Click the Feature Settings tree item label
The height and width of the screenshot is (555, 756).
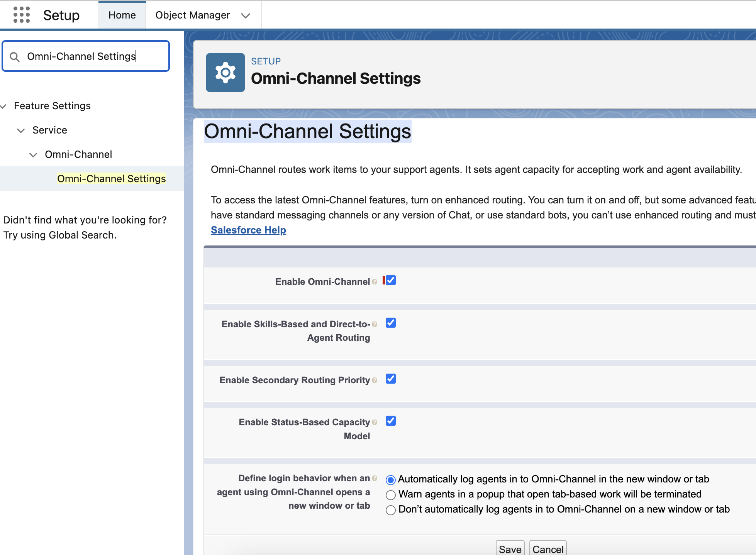tap(52, 106)
